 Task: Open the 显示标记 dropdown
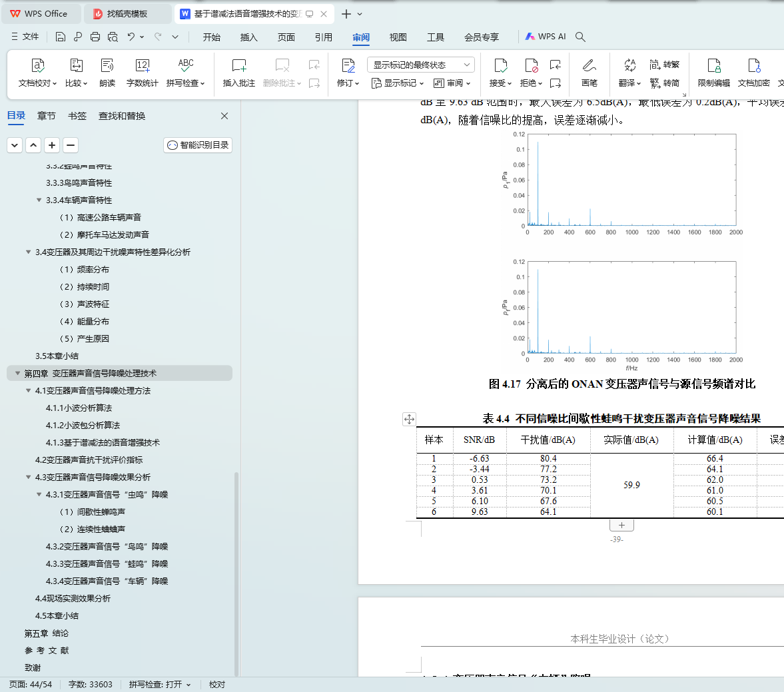398,83
